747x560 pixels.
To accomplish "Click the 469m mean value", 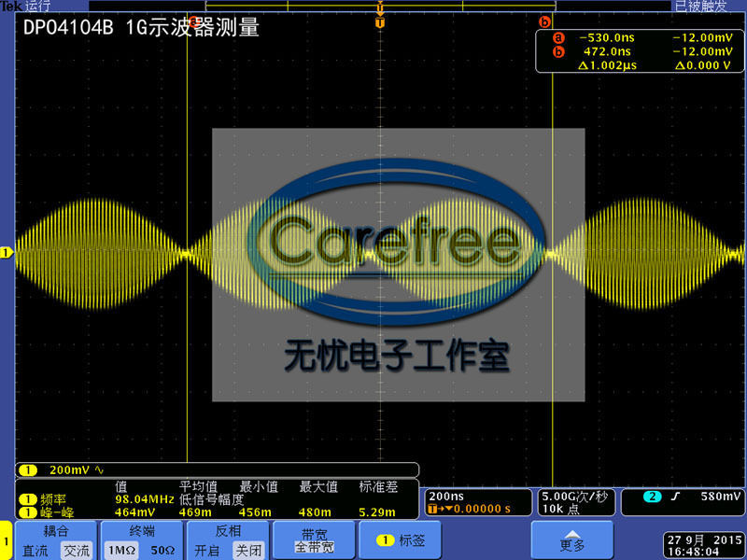I will [x=195, y=512].
